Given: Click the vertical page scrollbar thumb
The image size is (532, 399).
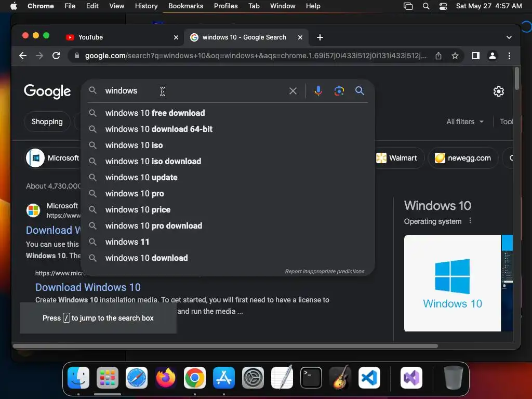Looking at the screenshot, I should pos(517,79).
